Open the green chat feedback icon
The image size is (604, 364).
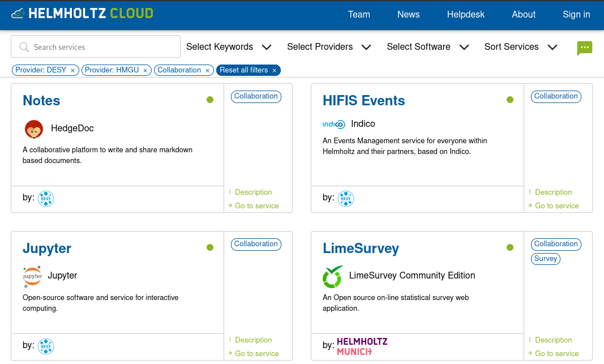coord(584,48)
